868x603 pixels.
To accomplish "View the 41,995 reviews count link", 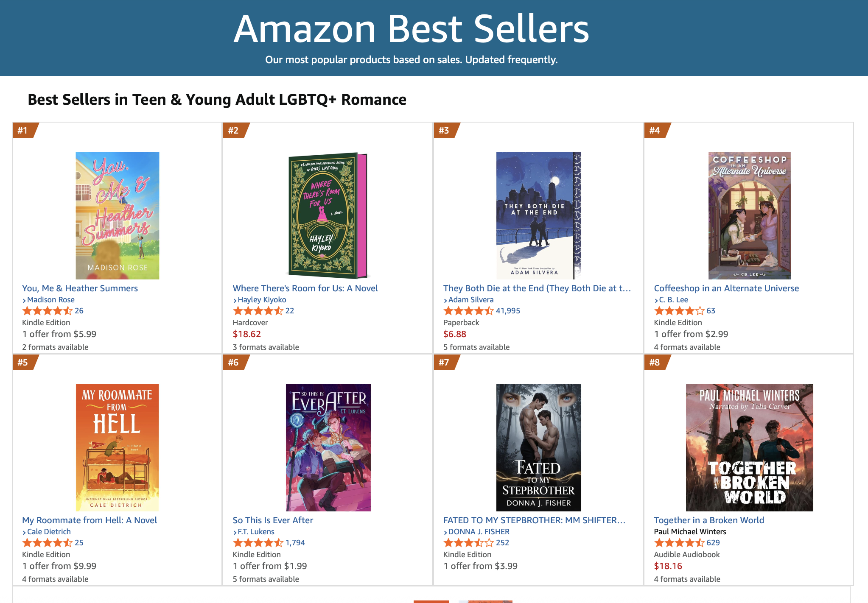I will (508, 311).
